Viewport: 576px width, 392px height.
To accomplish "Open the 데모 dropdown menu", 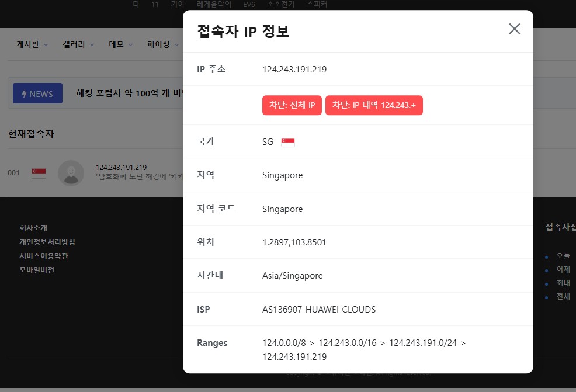I will coord(119,44).
